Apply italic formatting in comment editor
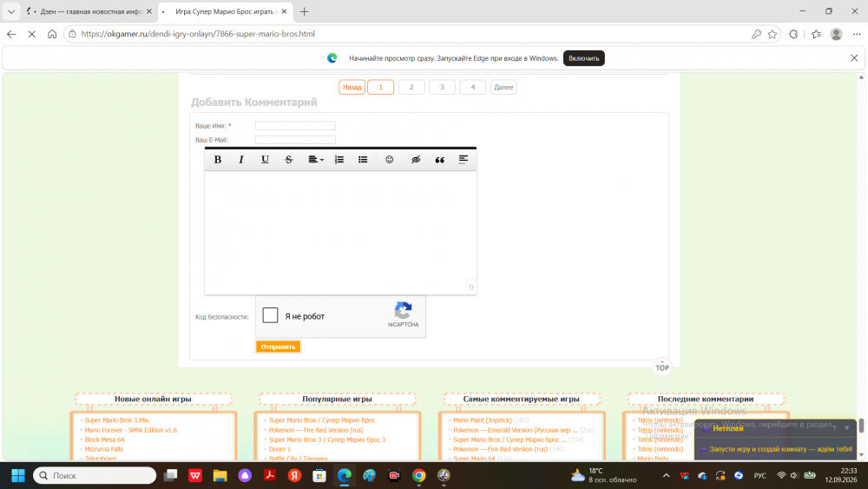 240,160
